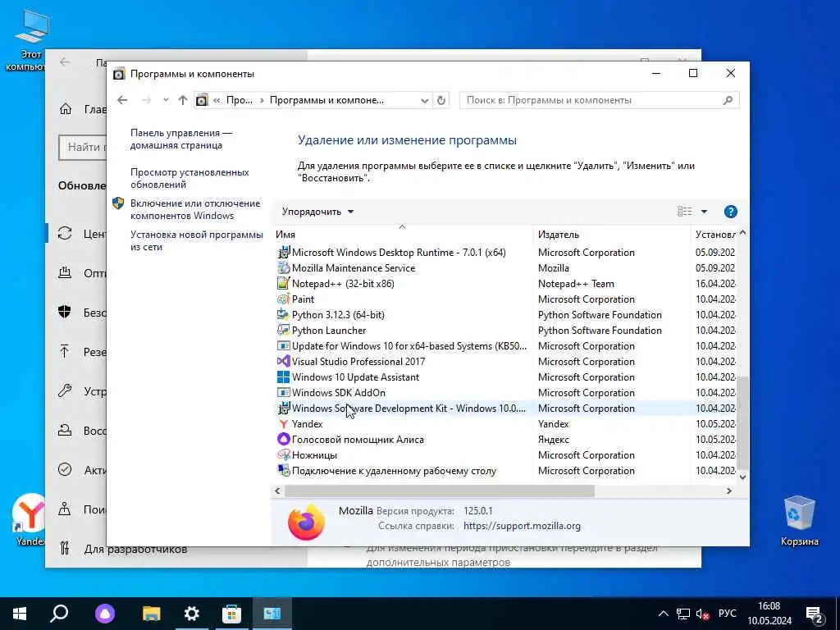Open help with the blue question icon
The height and width of the screenshot is (630, 840).
point(730,212)
